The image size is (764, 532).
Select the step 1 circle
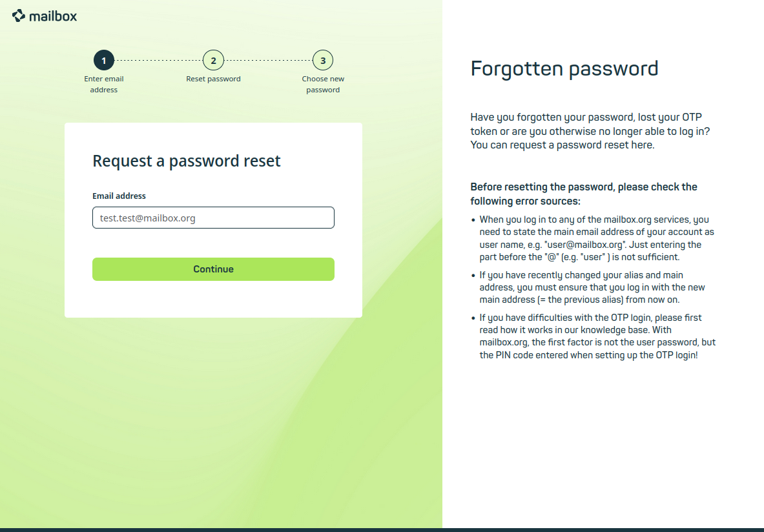coord(104,61)
